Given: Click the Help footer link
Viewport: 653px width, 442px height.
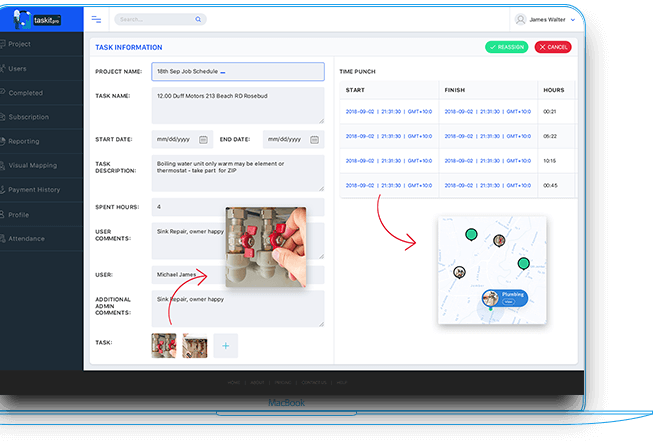Looking at the screenshot, I should 341,382.
